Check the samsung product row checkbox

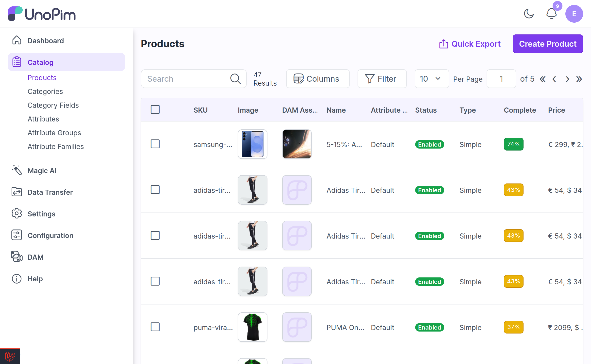(155, 144)
